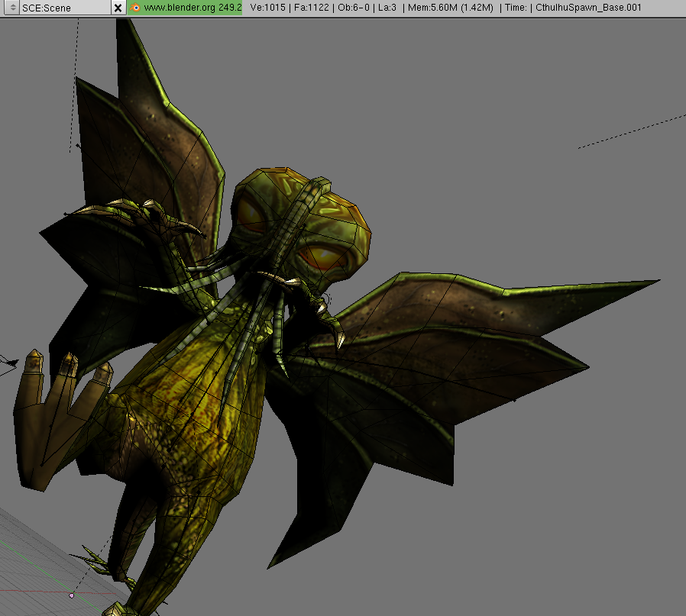Click the Blender logo icon

click(x=135, y=8)
